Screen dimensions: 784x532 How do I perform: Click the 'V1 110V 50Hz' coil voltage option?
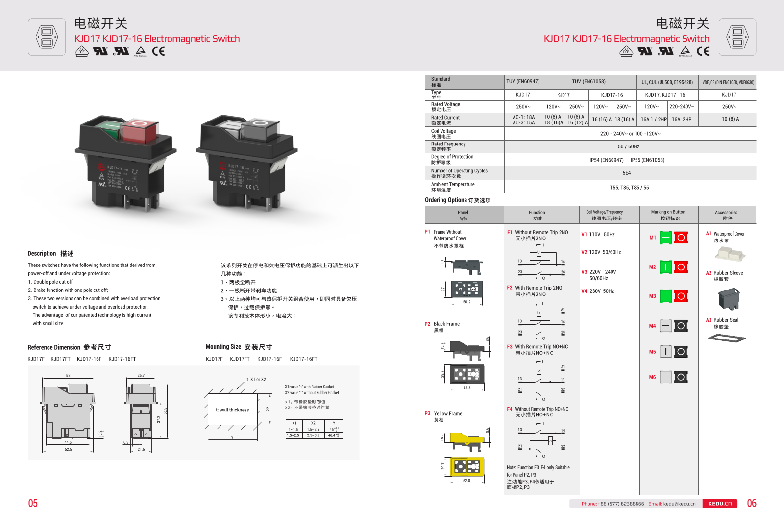(x=598, y=235)
